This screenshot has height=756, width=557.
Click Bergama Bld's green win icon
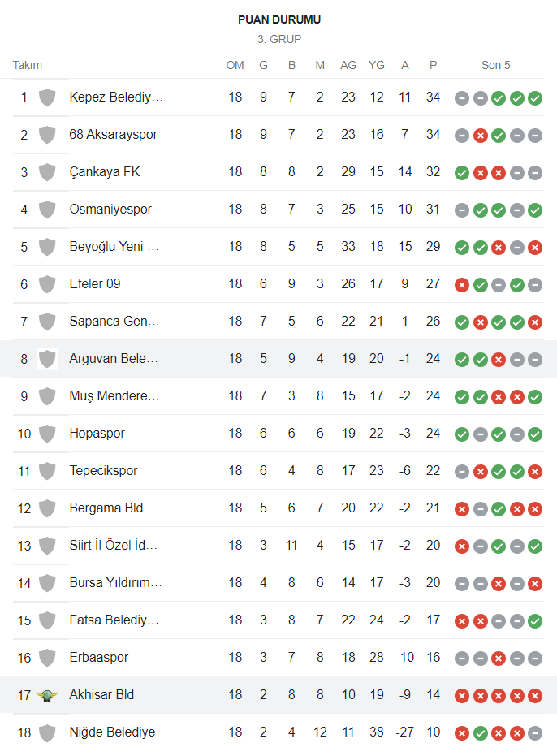click(x=499, y=509)
